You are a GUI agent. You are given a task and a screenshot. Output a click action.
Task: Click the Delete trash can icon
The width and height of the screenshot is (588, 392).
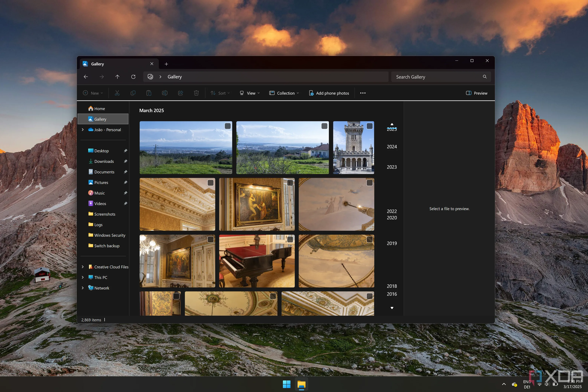(196, 93)
